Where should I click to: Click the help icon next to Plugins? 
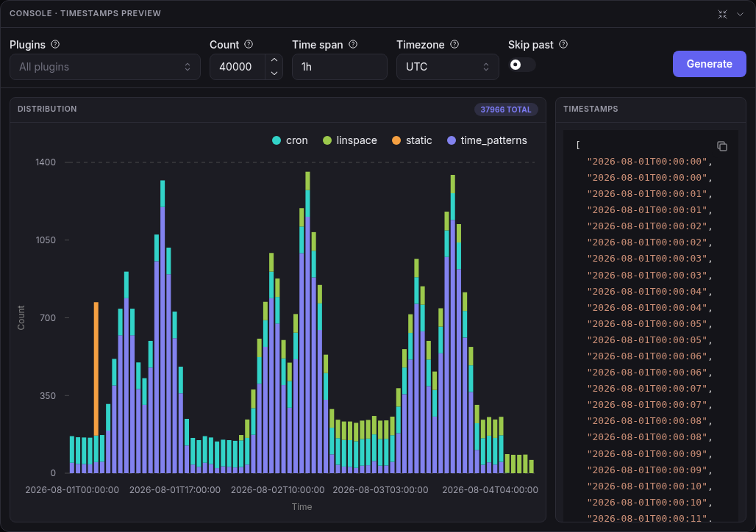[55, 44]
